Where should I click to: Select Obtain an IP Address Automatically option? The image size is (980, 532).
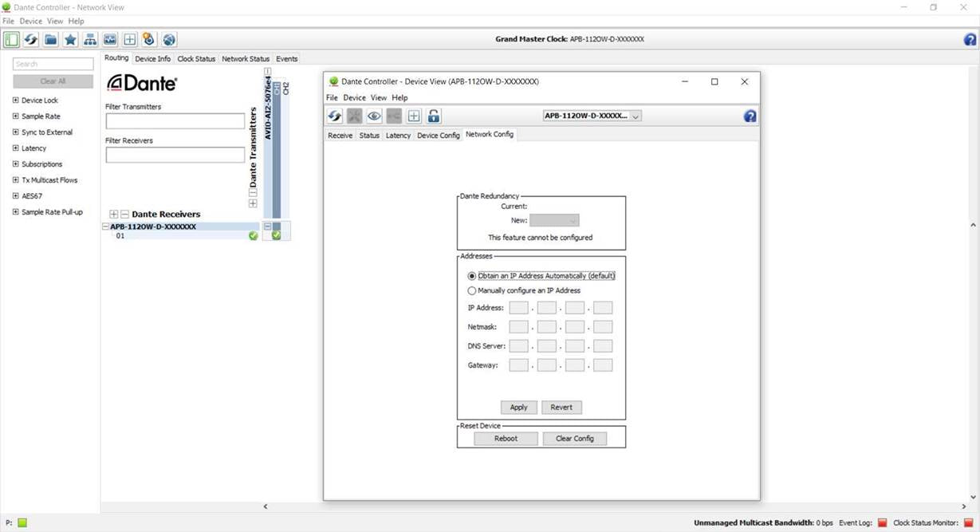pos(472,276)
